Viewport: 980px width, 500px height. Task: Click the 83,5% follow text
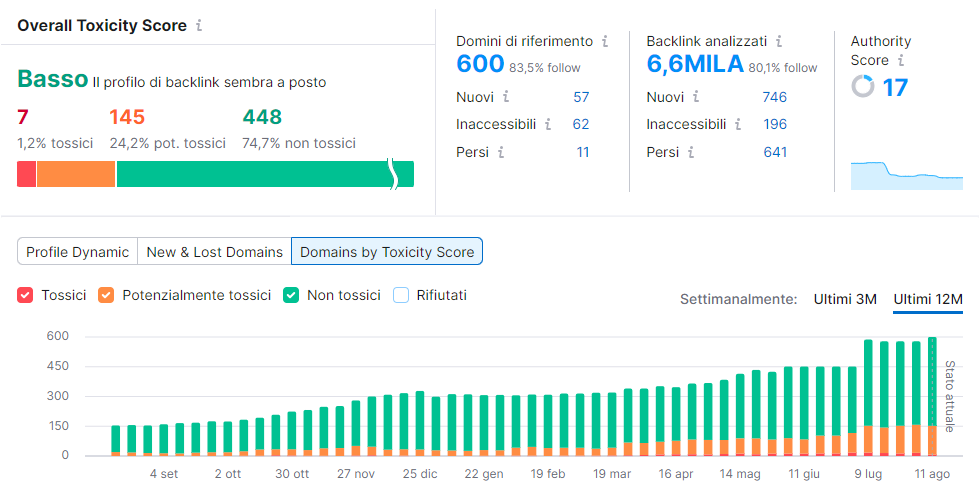point(544,68)
